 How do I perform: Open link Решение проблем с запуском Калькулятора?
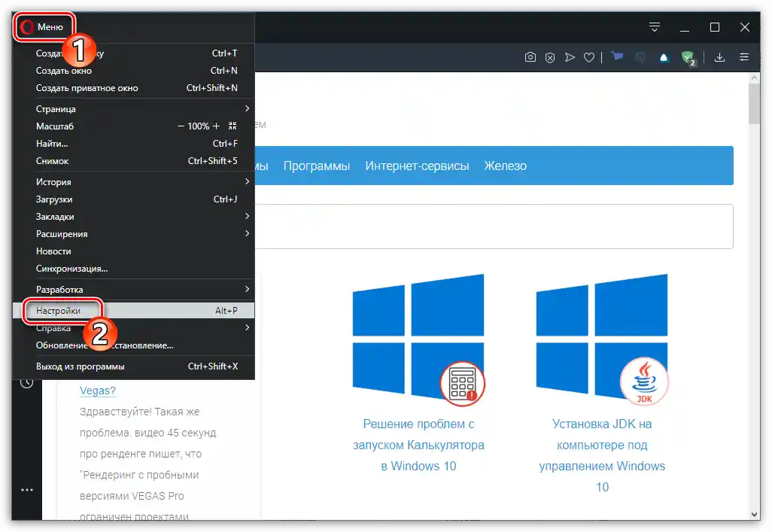click(x=419, y=445)
